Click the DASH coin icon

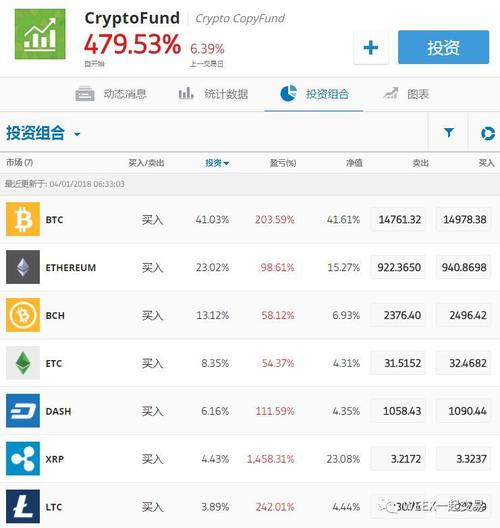tap(23, 411)
